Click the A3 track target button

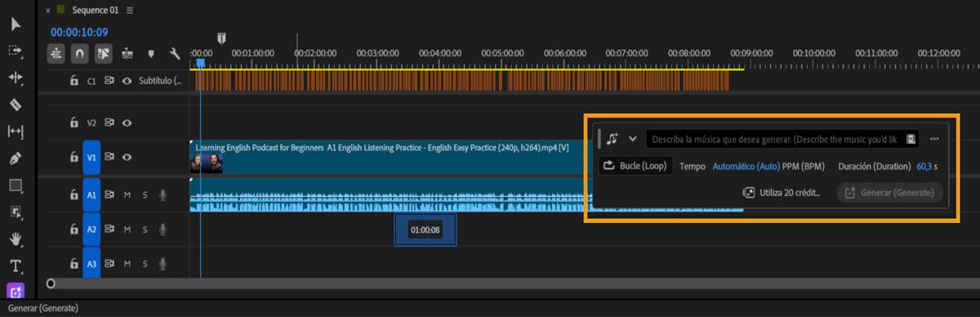pos(91,264)
